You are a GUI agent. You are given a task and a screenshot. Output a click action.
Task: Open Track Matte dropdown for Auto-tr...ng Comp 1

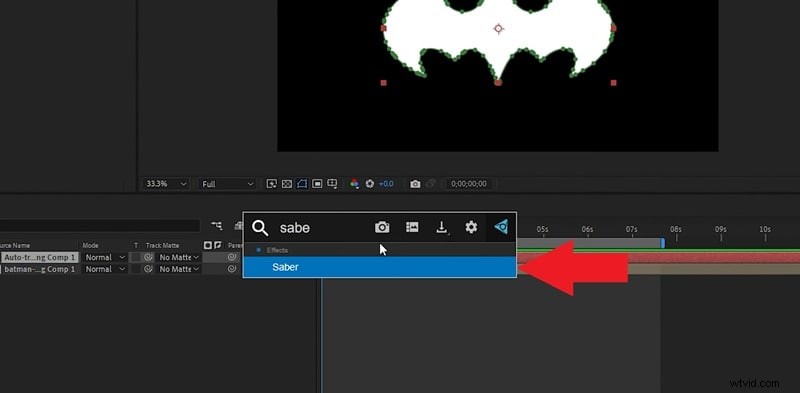click(x=179, y=257)
